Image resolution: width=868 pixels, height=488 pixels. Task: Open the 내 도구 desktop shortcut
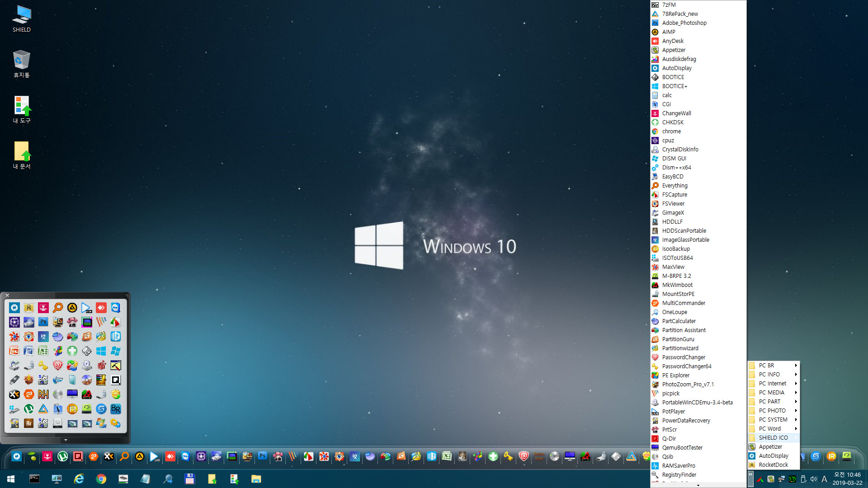(21, 109)
